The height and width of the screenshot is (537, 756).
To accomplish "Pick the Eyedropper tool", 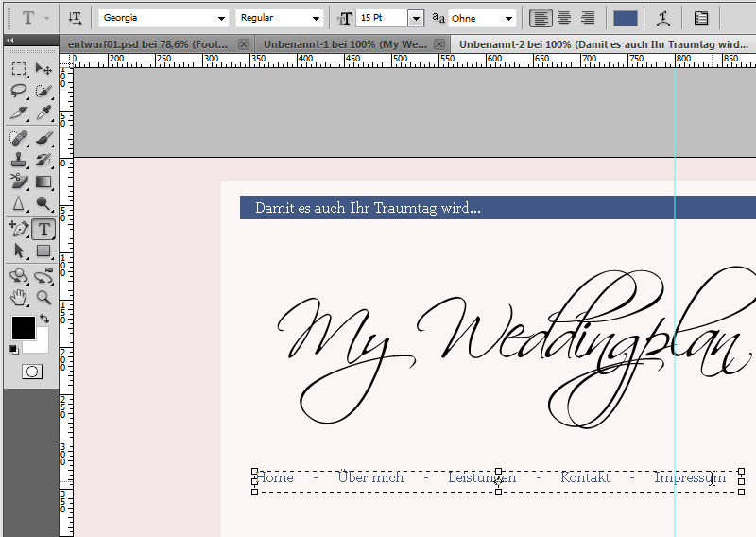I will pos(43,114).
